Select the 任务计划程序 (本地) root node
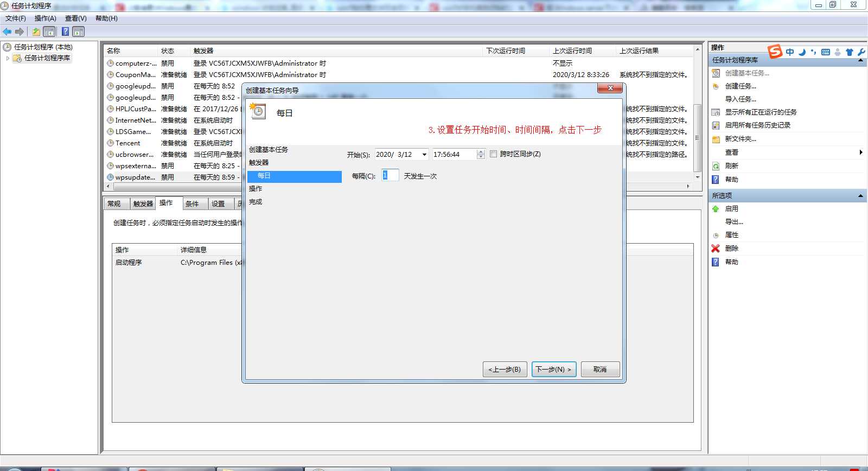 [x=43, y=47]
